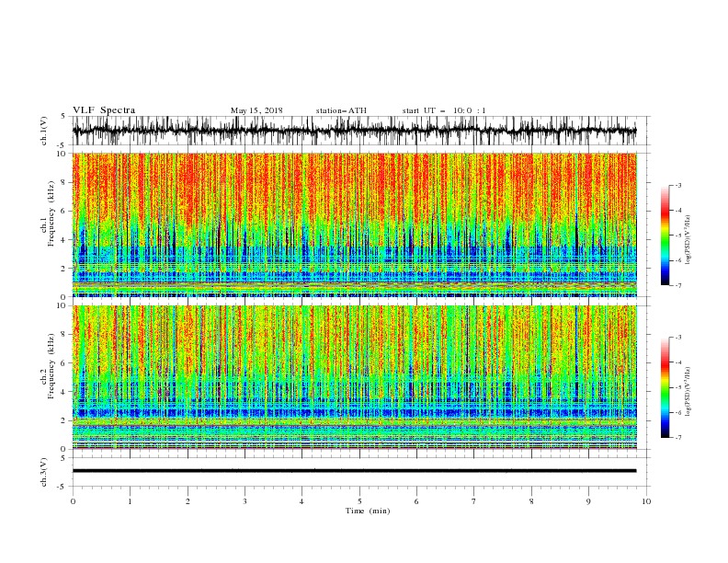Screen dimensions: 728x563
Task: Click the "-3" label on ch.2 color bar
Action: [x=678, y=338]
